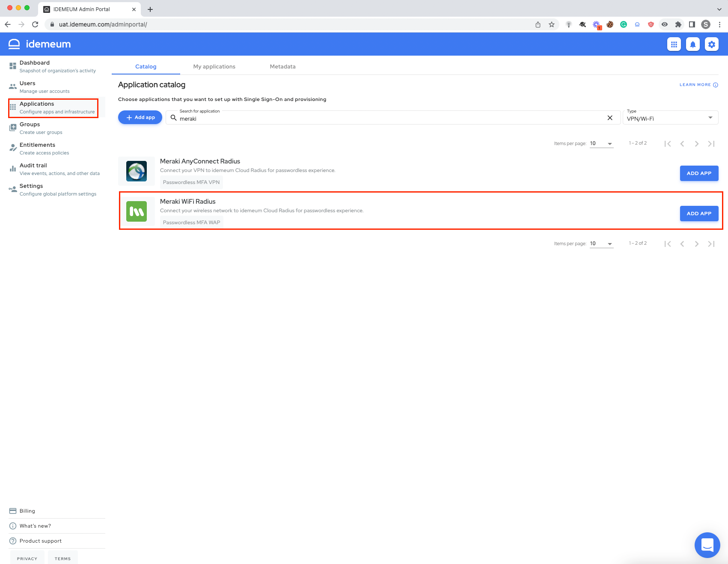This screenshot has width=728, height=564.
Task: Switch to the Metadata tab
Action: point(282,66)
